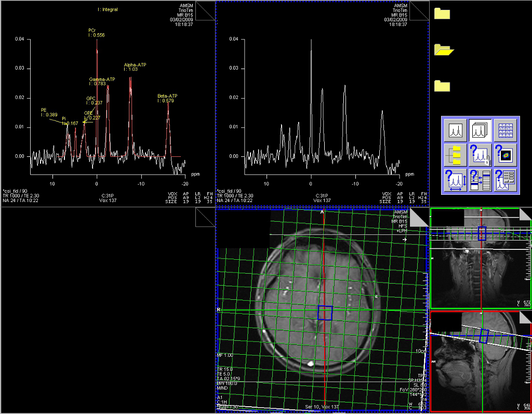Open the spectrum results table icon

tap(505, 180)
